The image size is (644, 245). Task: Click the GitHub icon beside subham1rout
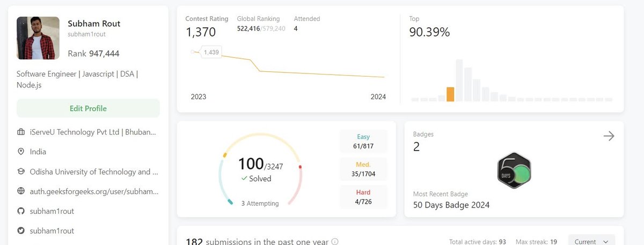(21, 211)
